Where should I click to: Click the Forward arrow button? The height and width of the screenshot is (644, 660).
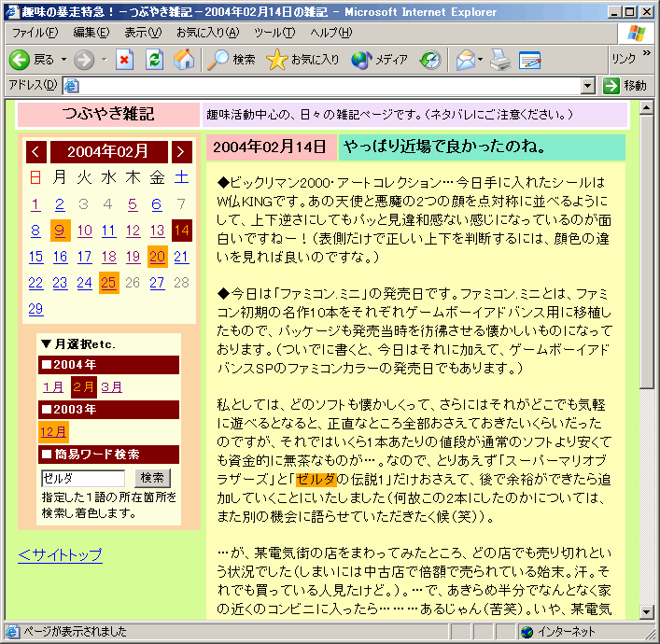(84, 60)
